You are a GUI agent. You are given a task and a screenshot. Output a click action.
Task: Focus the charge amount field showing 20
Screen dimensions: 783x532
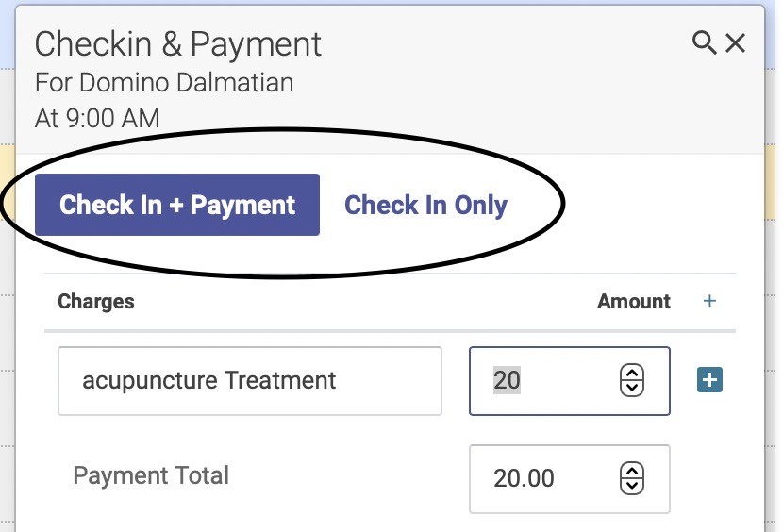click(x=569, y=381)
